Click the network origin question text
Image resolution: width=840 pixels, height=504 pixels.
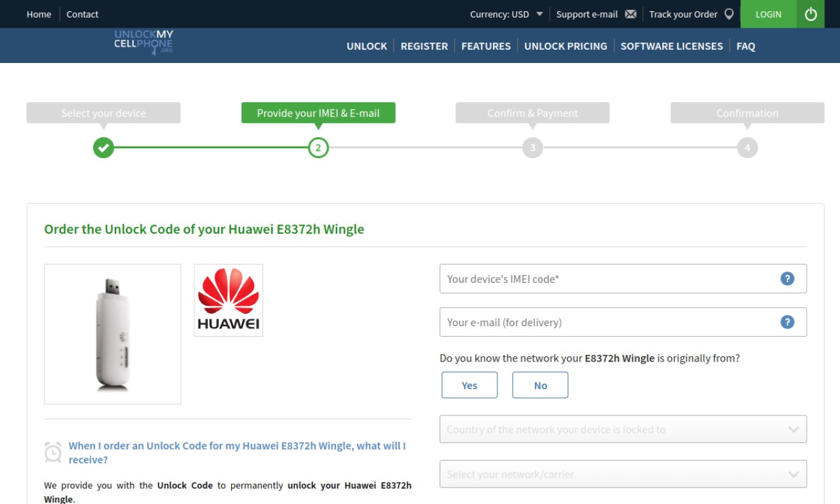pyautogui.click(x=590, y=358)
